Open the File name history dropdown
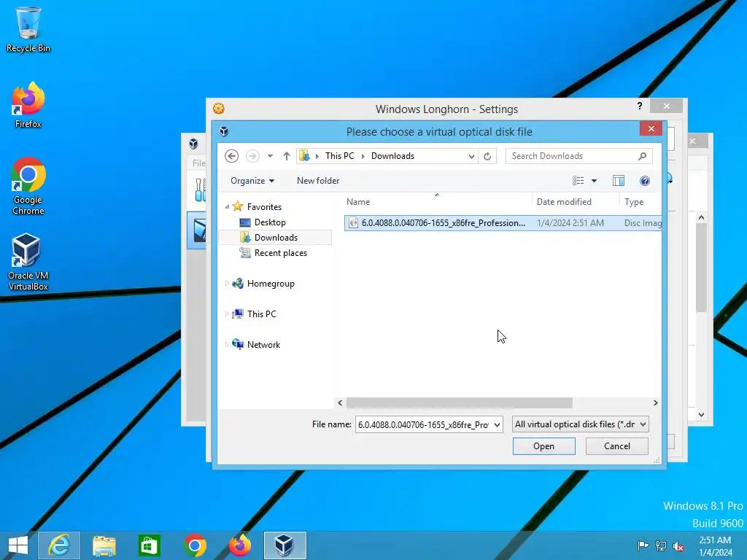Viewport: 747px width, 560px height. (x=497, y=424)
